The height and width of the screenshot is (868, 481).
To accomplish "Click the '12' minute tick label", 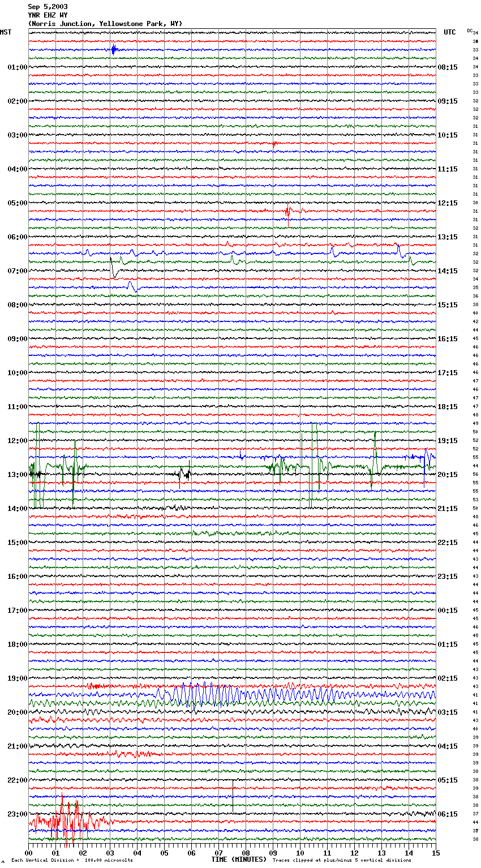I will click(354, 853).
